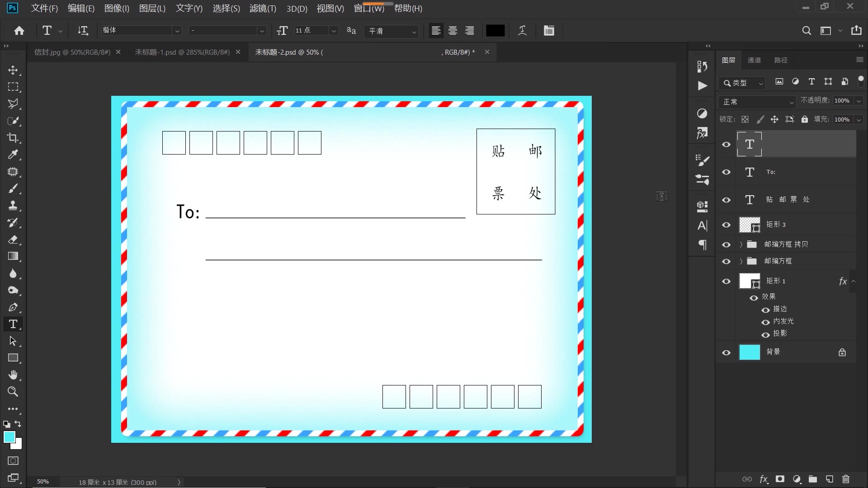This screenshot has height=488, width=868.
Task: Toggle visibility of group 邮编方框 拷贝
Action: 726,244
